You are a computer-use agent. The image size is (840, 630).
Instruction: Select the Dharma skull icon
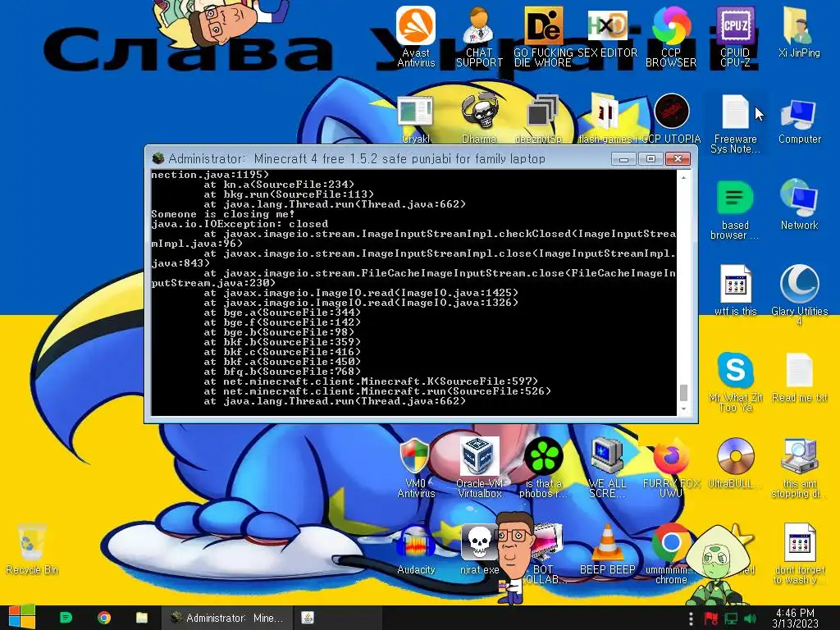click(479, 118)
